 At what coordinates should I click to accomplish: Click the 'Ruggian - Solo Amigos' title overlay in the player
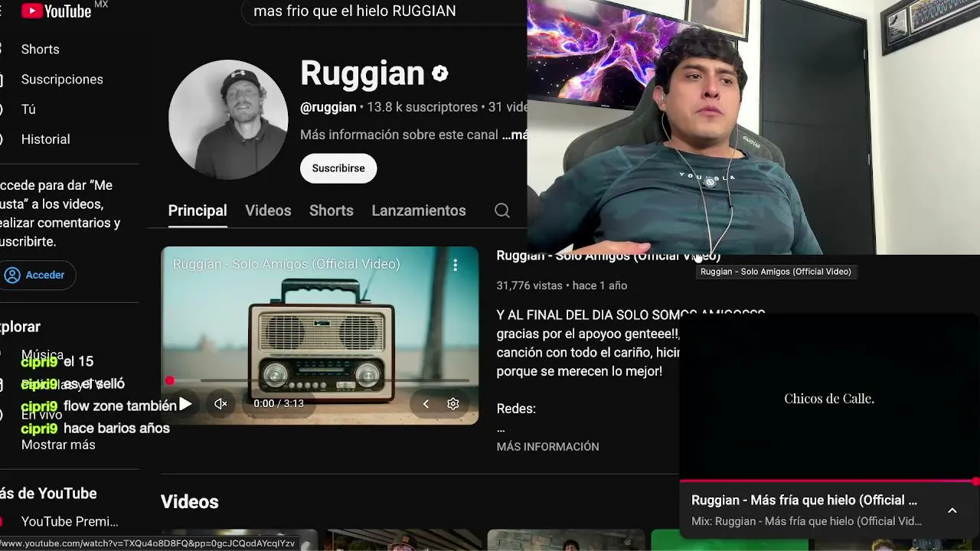pos(286,264)
